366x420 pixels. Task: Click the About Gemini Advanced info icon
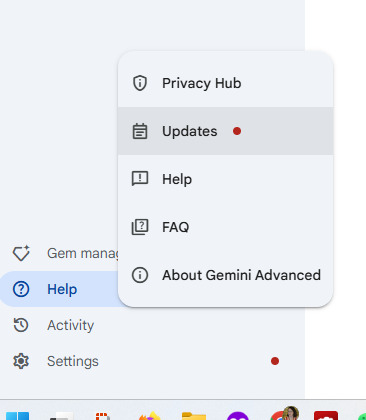tap(140, 275)
